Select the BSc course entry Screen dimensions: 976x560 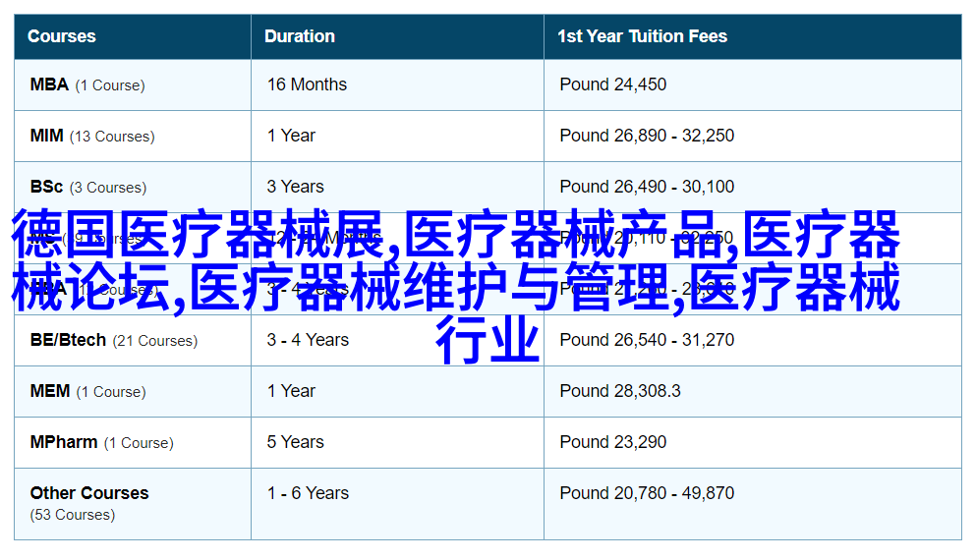(46, 187)
